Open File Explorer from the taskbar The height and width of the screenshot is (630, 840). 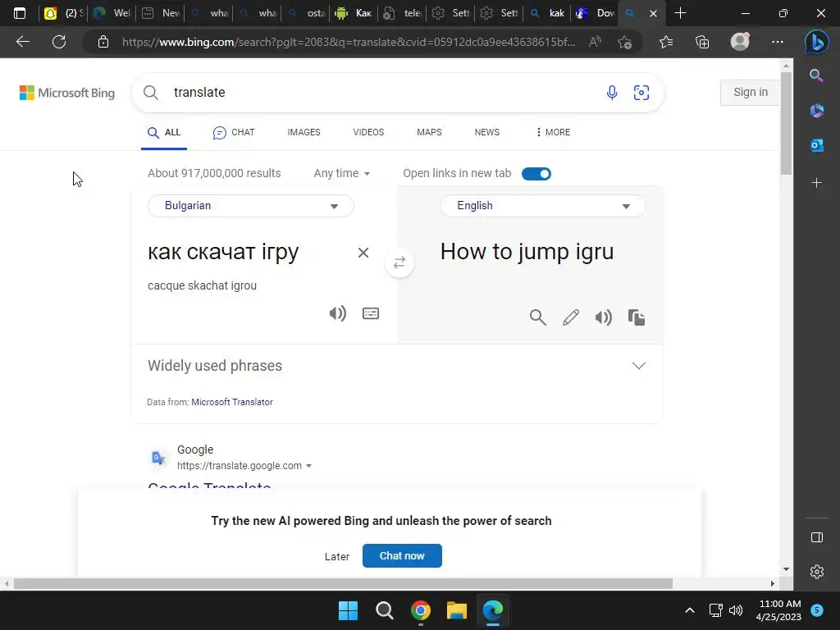[x=457, y=610]
